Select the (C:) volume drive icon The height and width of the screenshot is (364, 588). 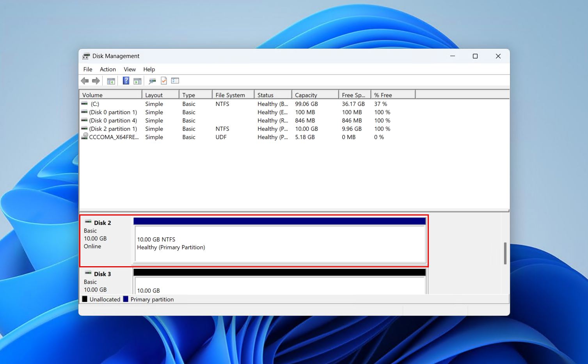coord(84,104)
